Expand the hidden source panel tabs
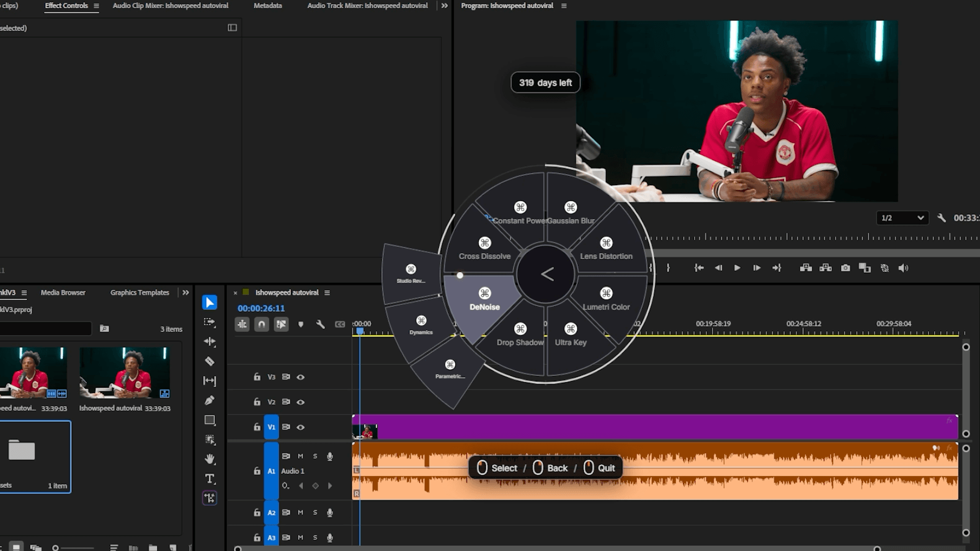980x551 pixels. [445, 6]
